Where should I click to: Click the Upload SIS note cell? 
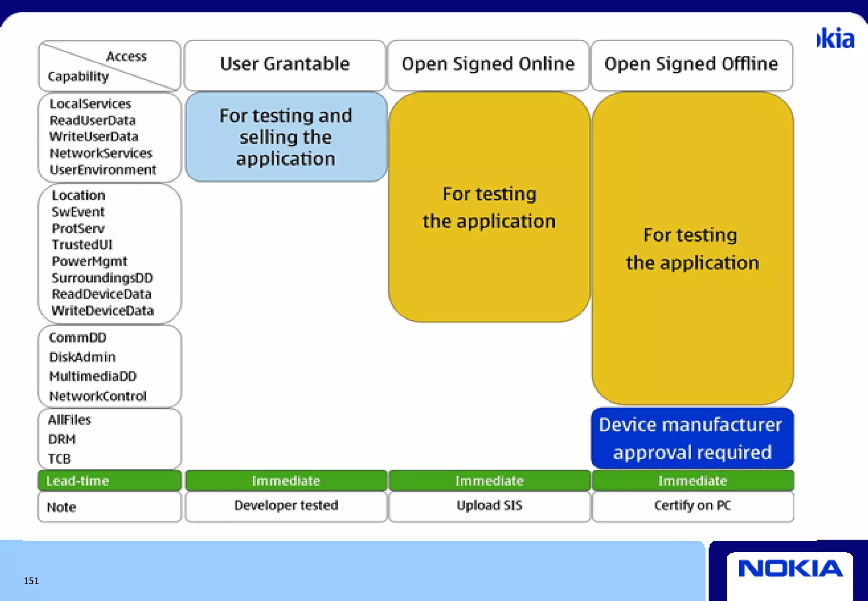[x=489, y=506]
